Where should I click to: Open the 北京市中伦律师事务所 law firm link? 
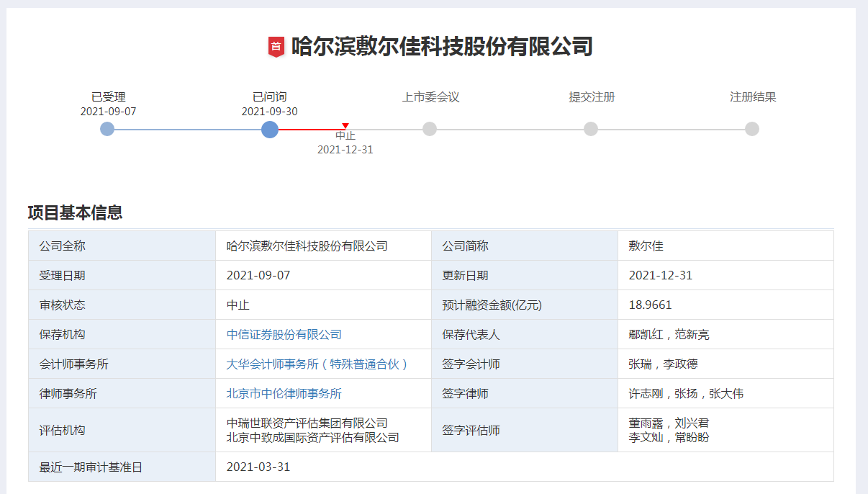284,394
